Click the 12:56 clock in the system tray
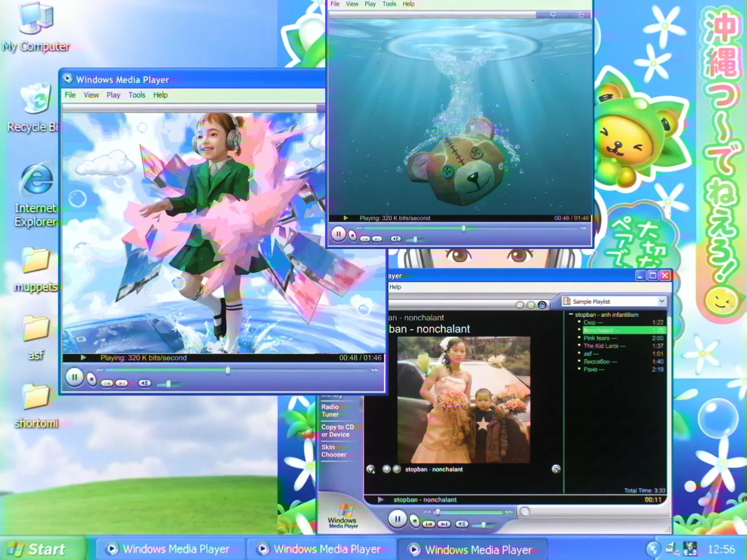The image size is (747, 560). [721, 550]
